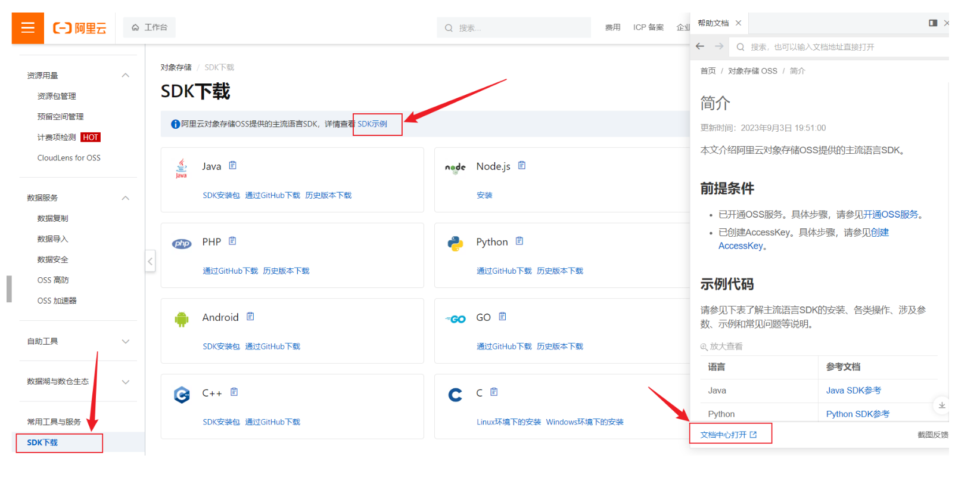Image resolution: width=980 pixels, height=477 pixels.
Task: Open Linux环境下的安装 link for C
Action: pyautogui.click(x=509, y=422)
